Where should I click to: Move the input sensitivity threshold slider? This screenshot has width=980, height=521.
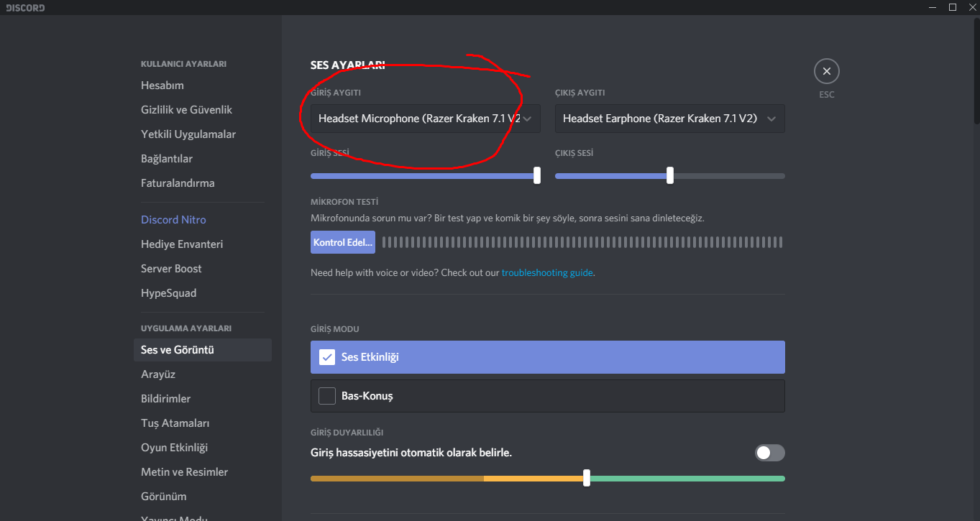(x=587, y=478)
